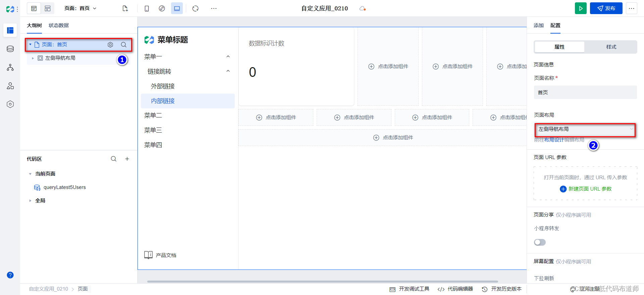The height and width of the screenshot is (295, 644).
Task: Select the 菜单三 menu item
Action: (188, 130)
